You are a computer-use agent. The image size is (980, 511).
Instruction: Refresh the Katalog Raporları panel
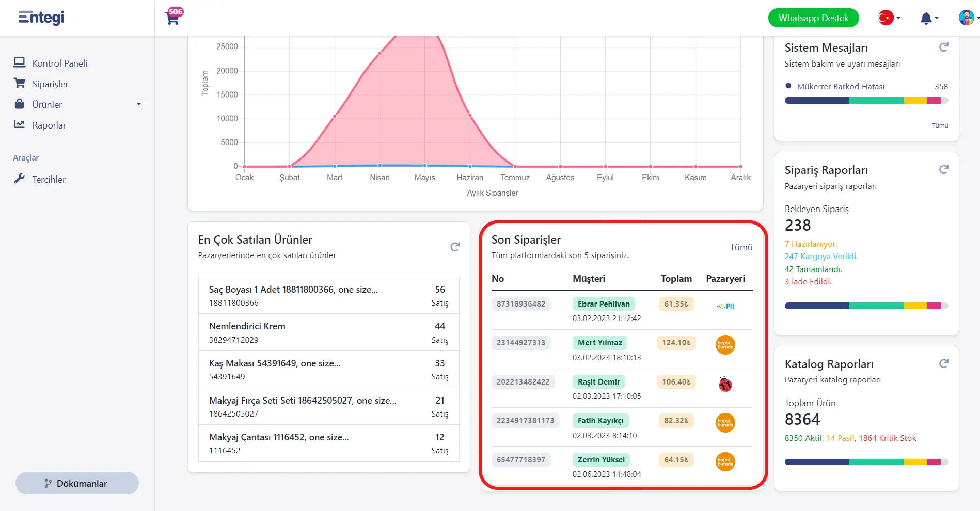point(943,363)
